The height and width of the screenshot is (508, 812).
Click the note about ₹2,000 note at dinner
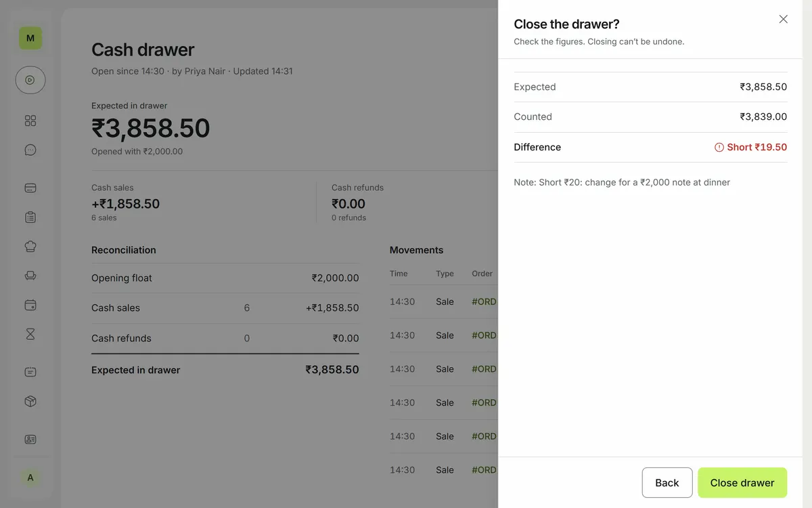tap(622, 182)
